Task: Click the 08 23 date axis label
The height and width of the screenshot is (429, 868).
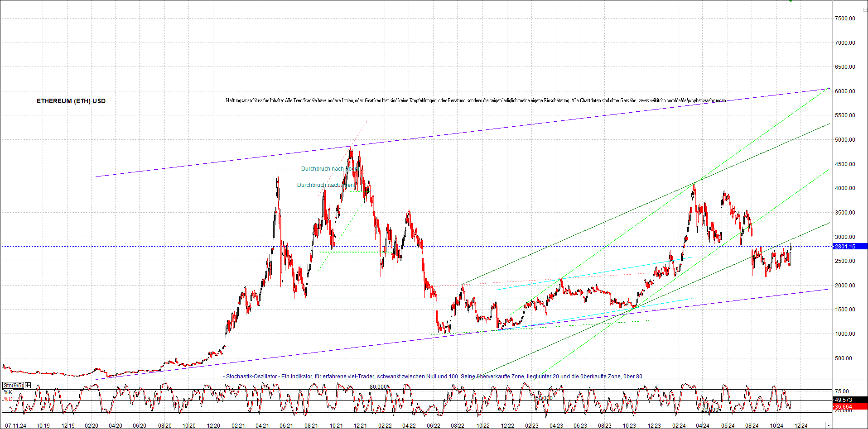Action: tap(605, 426)
